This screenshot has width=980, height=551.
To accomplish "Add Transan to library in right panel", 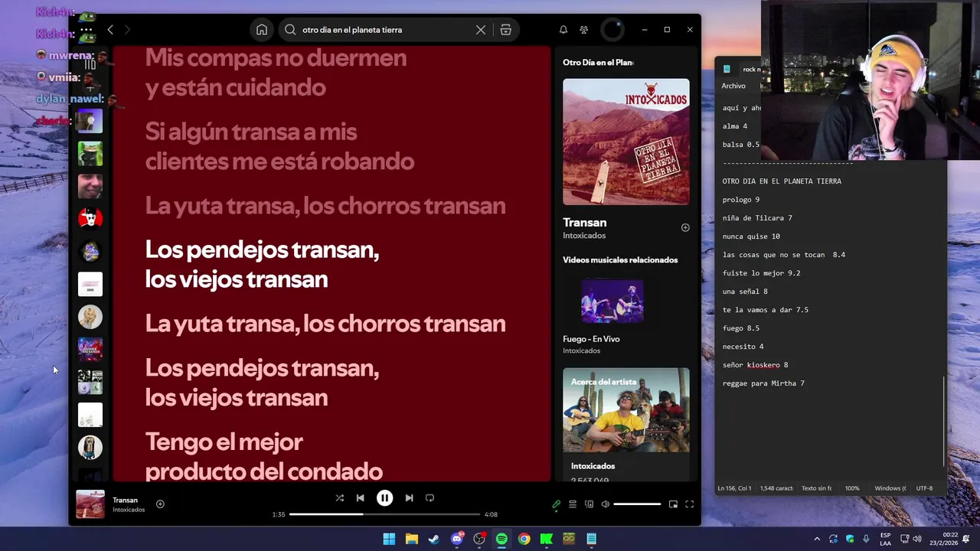I will point(685,228).
